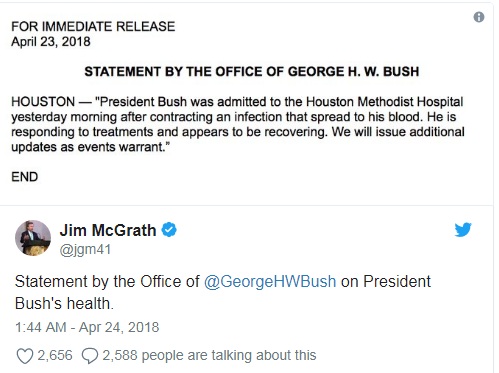Follow the @GeorgeHWBush mention link
Viewport: 499px width, 373px height.
pyautogui.click(x=270, y=281)
